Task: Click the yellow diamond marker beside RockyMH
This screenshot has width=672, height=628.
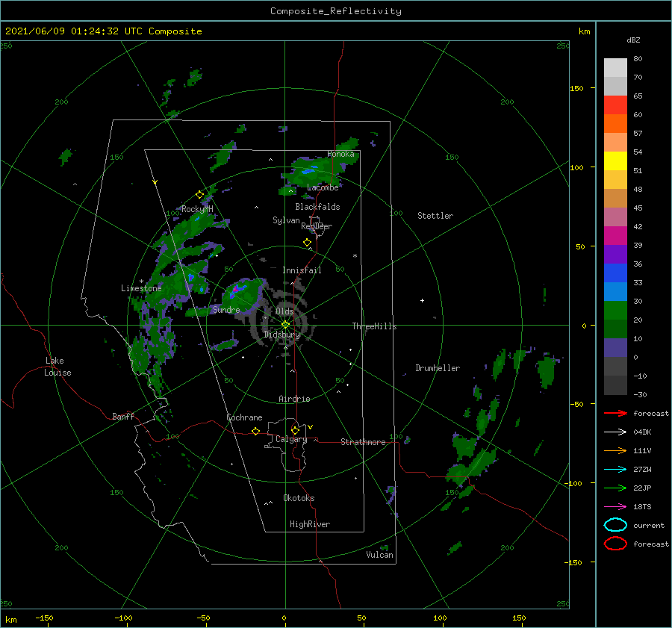Action: (x=199, y=195)
